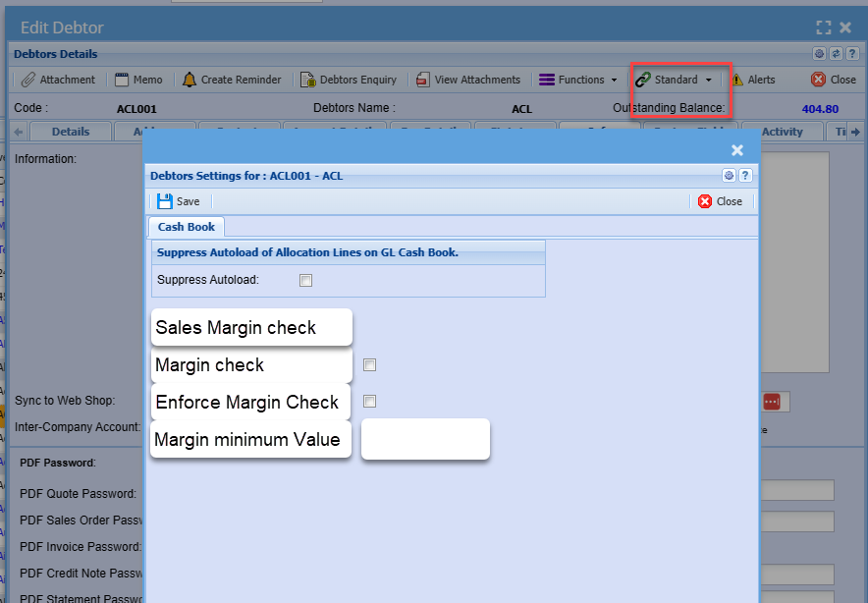Image resolution: width=868 pixels, height=603 pixels.
Task: Click the Save button in Debtors Settings
Action: click(178, 201)
